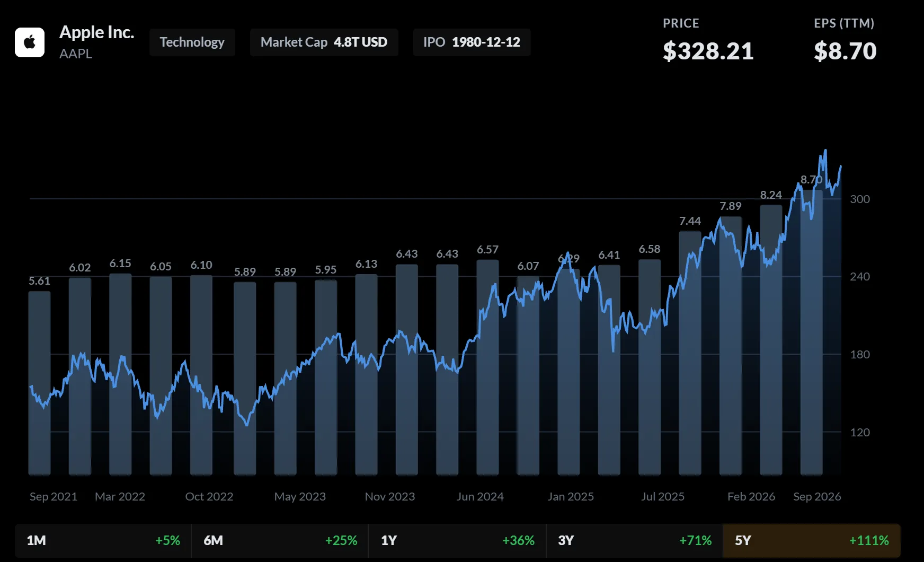Click the +5% one-month return value
The image size is (924, 562).
pyautogui.click(x=168, y=540)
